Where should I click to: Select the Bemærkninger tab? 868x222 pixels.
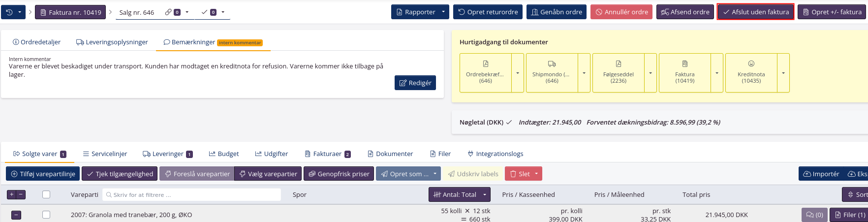[x=213, y=42]
